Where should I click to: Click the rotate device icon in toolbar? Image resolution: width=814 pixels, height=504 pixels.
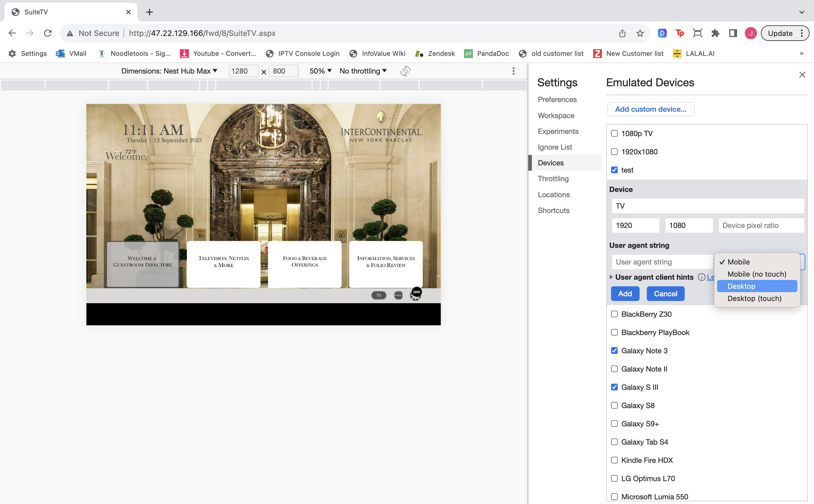pyautogui.click(x=405, y=71)
